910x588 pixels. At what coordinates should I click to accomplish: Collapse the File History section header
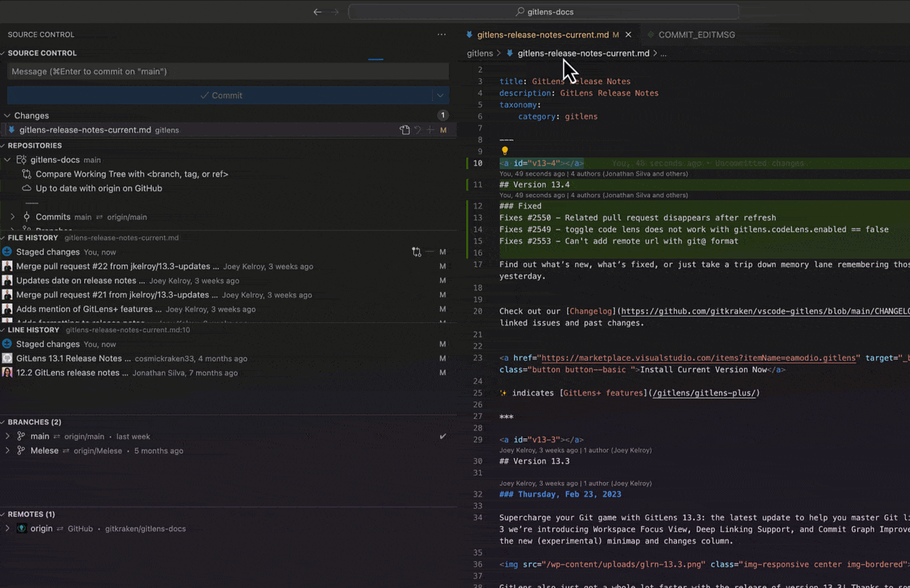tap(33, 237)
